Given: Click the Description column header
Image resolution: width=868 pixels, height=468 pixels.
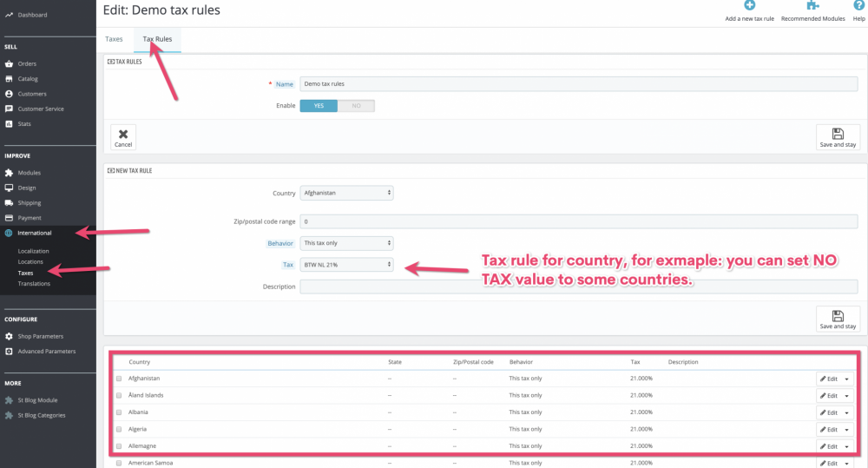Looking at the screenshot, I should point(683,362).
